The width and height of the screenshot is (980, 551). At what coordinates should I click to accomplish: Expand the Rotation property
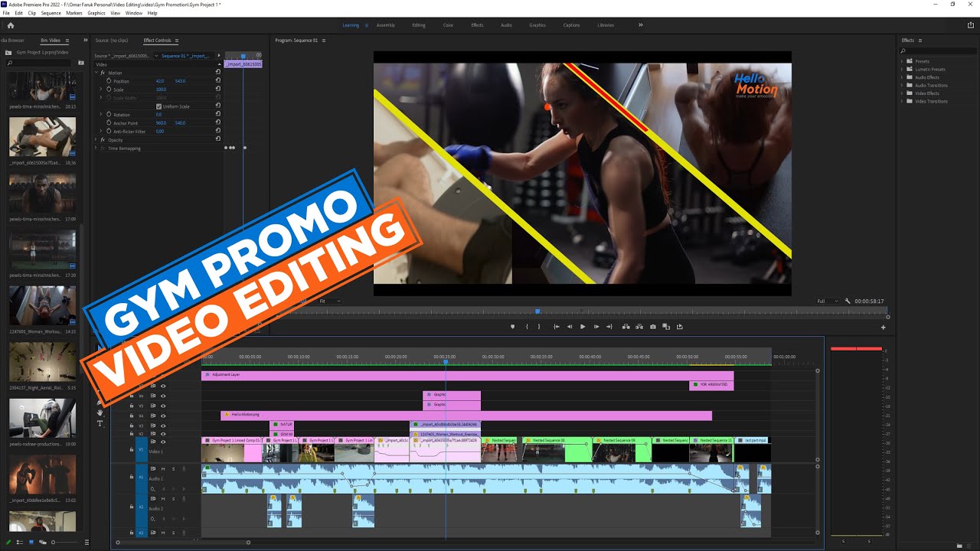click(101, 115)
